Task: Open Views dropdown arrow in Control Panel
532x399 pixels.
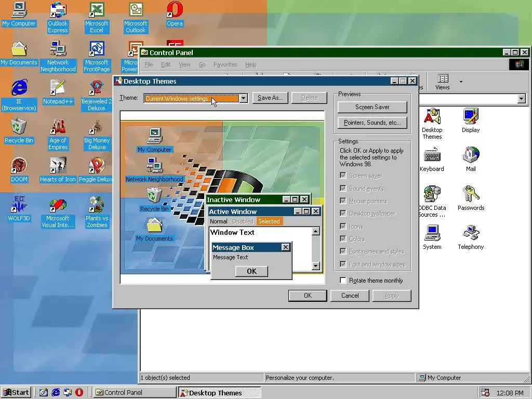Action: pyautogui.click(x=461, y=82)
